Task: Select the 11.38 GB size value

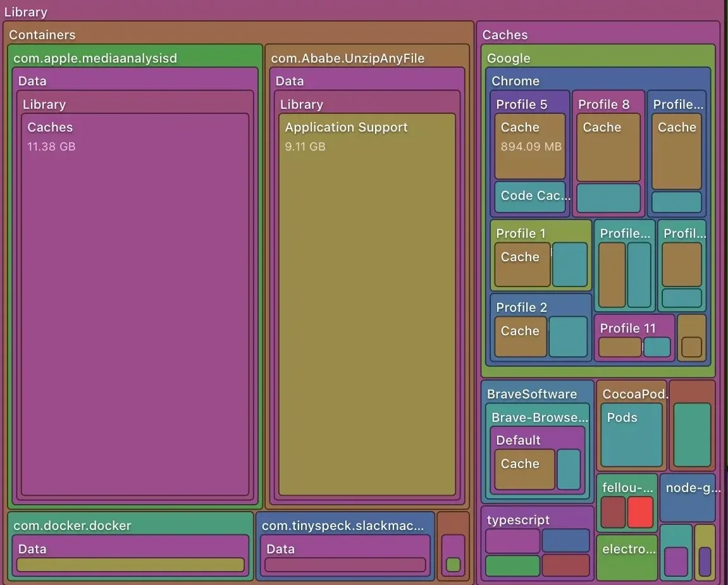Action: 51,147
